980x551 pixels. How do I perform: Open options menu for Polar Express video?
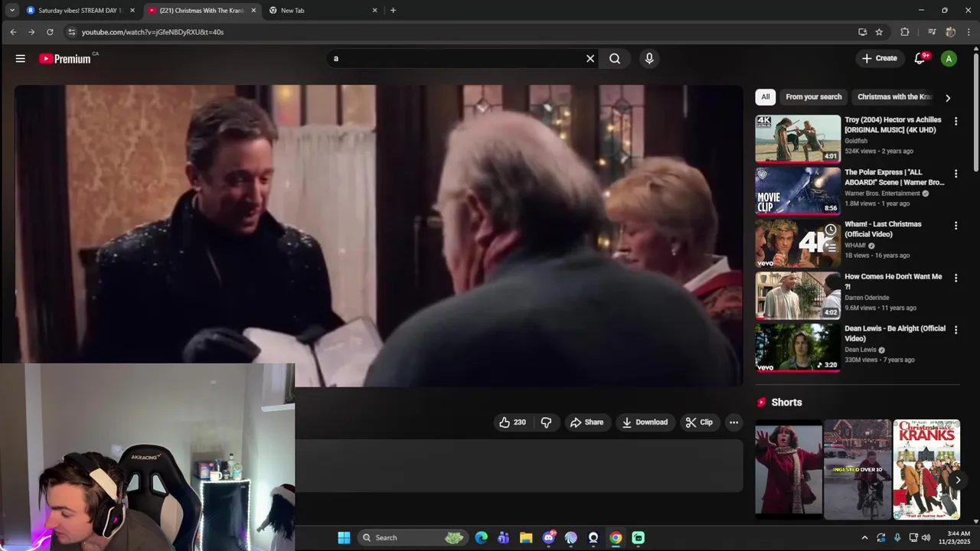tap(955, 174)
